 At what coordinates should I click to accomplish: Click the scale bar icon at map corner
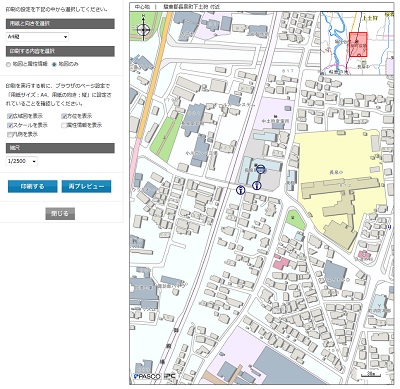pyautogui.click(x=370, y=375)
